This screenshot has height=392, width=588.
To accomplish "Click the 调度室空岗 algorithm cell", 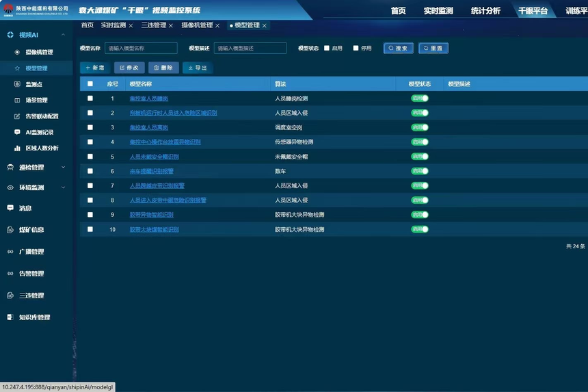I will (289, 127).
